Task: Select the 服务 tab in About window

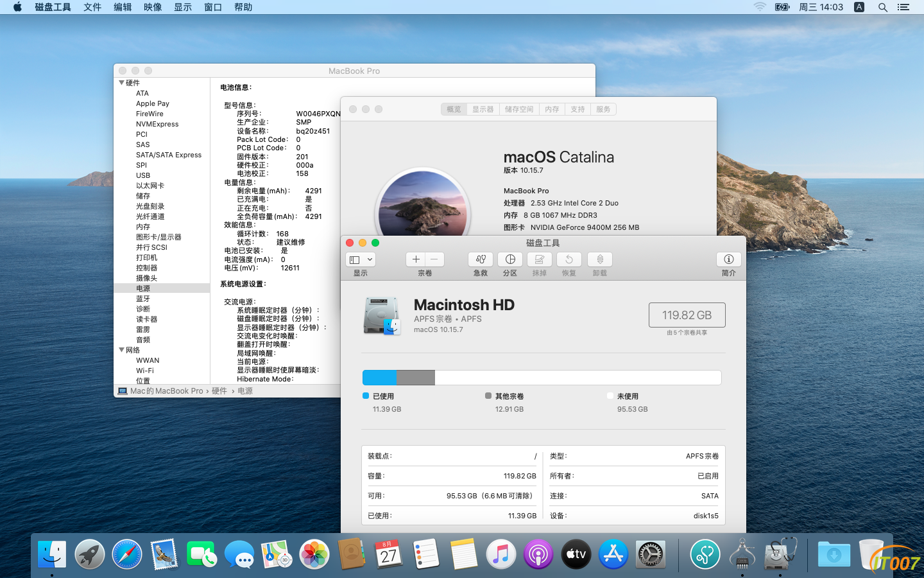Action: [603, 109]
